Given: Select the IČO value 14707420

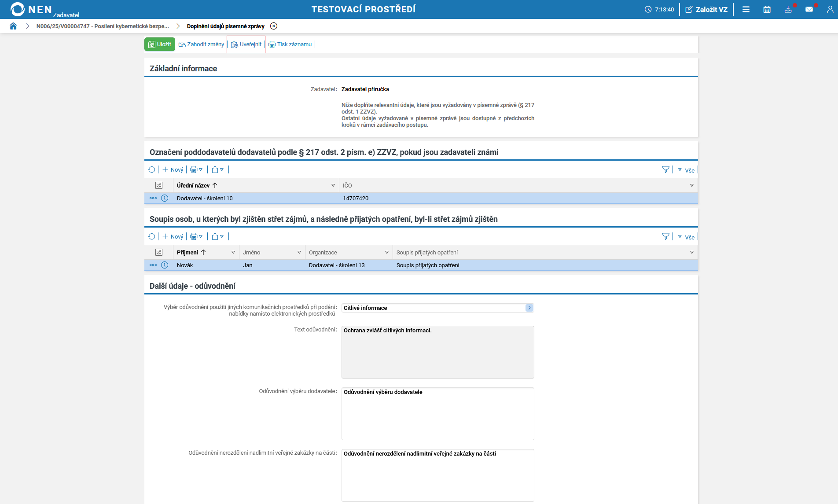Looking at the screenshot, I should (356, 198).
